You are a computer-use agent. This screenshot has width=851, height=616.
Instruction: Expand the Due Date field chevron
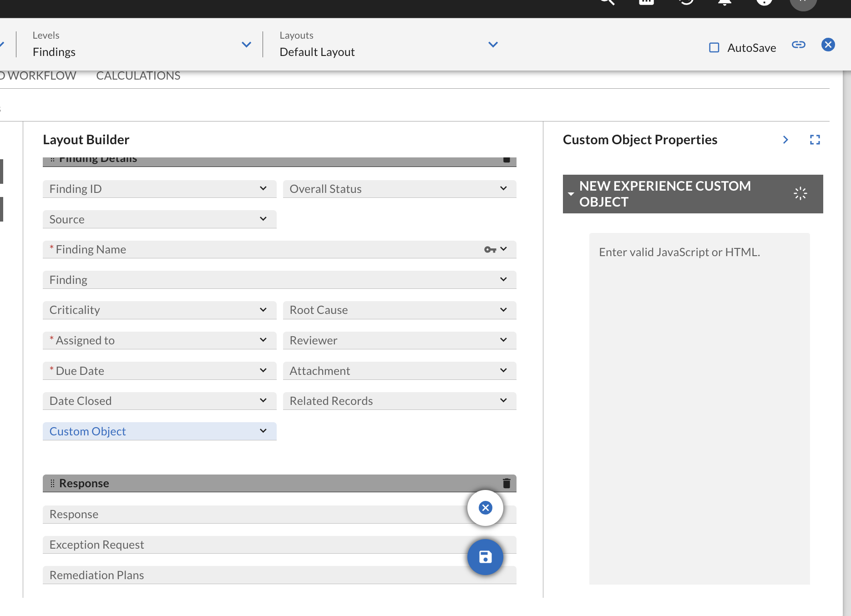(x=263, y=370)
